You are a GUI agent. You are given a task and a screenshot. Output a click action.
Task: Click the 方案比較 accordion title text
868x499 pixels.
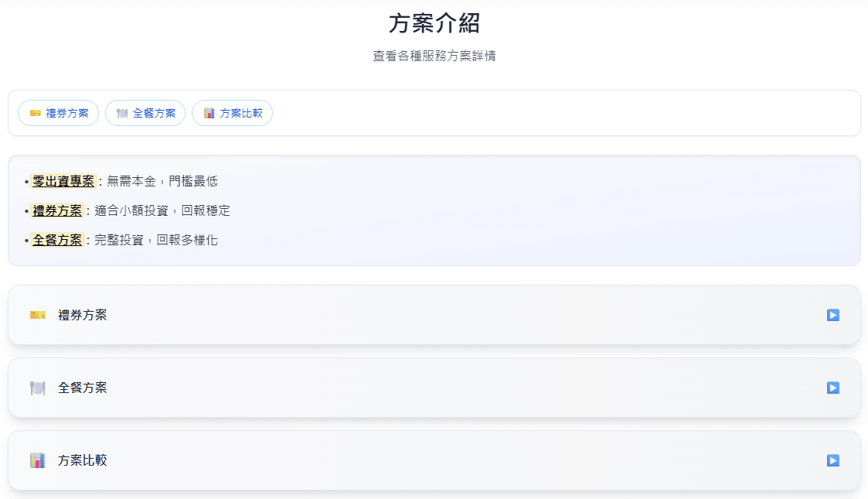[x=83, y=460]
